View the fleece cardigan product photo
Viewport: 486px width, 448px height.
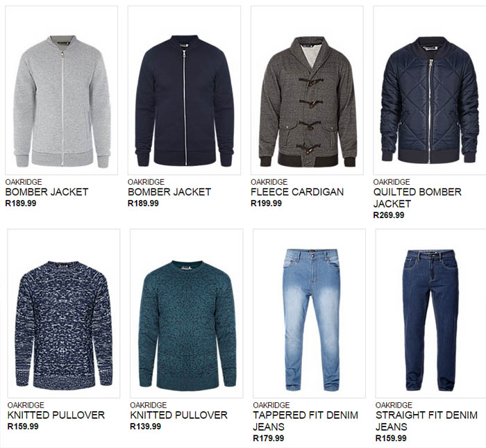click(307, 90)
